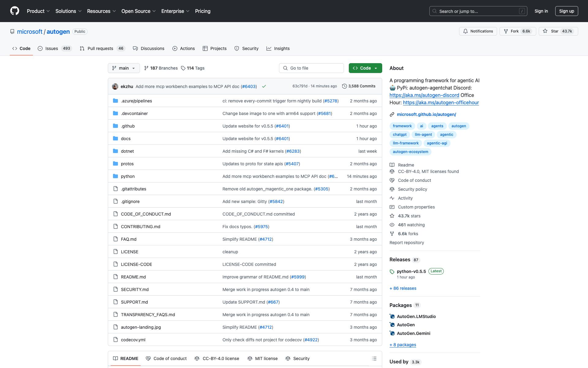588x368 pixels.
Task: Expand the Product navigation menu
Action: coord(38,11)
